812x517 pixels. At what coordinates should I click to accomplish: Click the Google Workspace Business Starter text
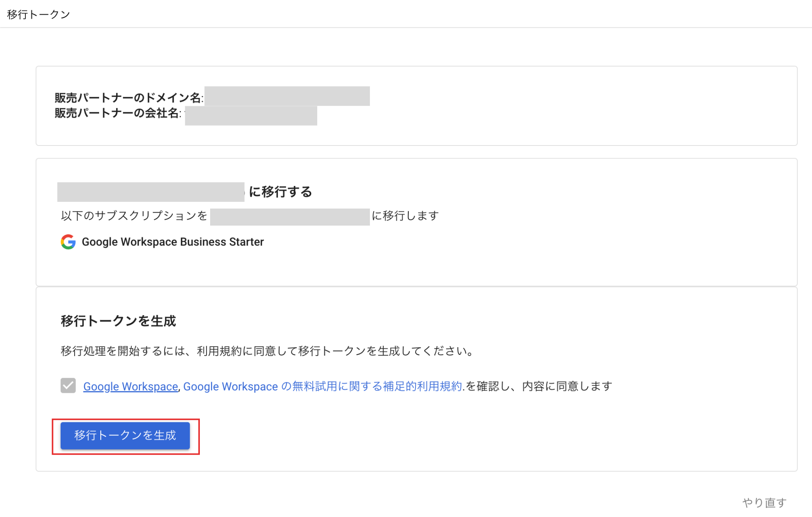[172, 241]
